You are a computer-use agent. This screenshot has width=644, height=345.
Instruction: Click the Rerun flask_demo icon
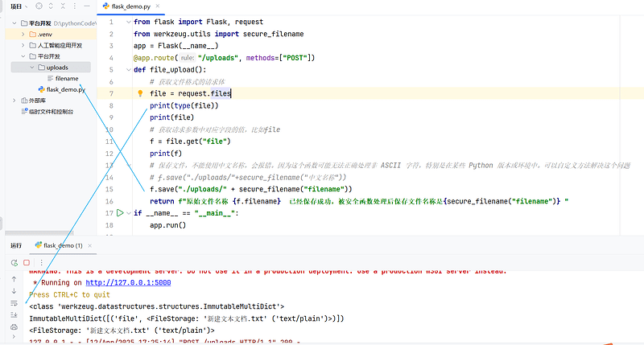(14, 262)
